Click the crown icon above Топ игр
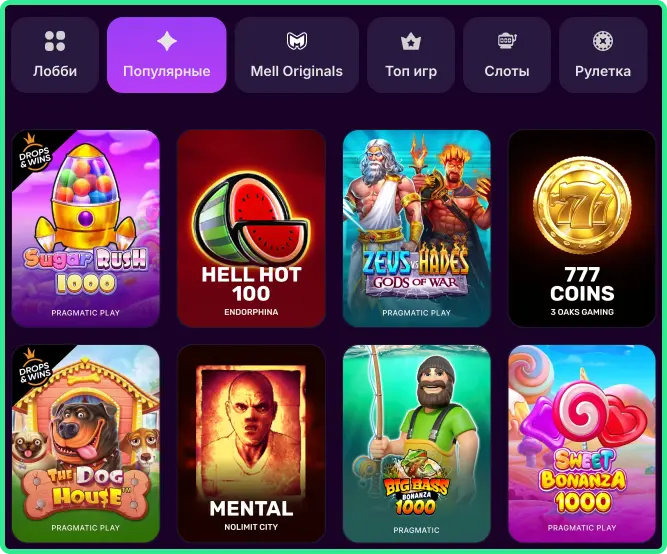 410,42
